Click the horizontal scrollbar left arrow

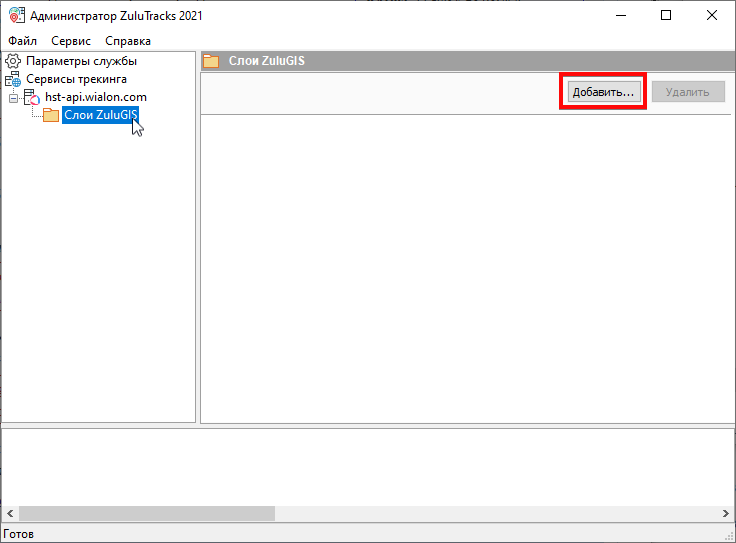click(x=10, y=513)
